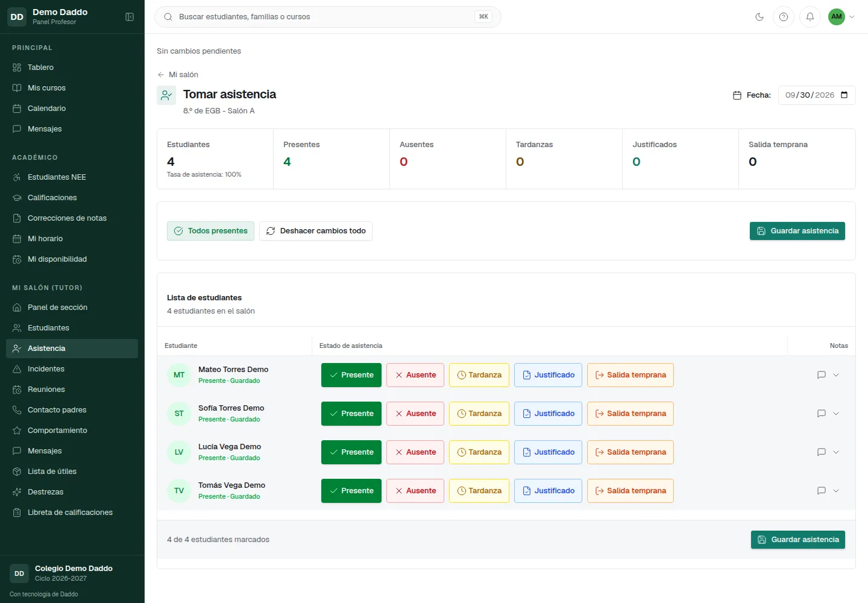
Task: Set Sofía Torres Demo to Tardanza
Action: [479, 414]
